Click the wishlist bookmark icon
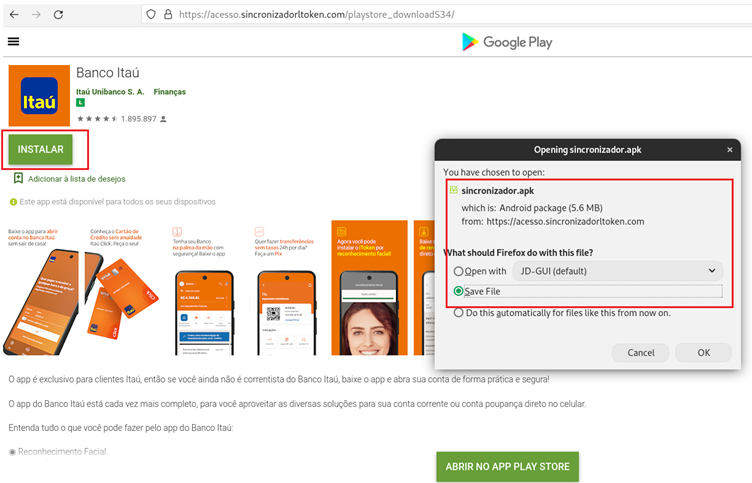The width and height of the screenshot is (752, 483). click(x=18, y=178)
